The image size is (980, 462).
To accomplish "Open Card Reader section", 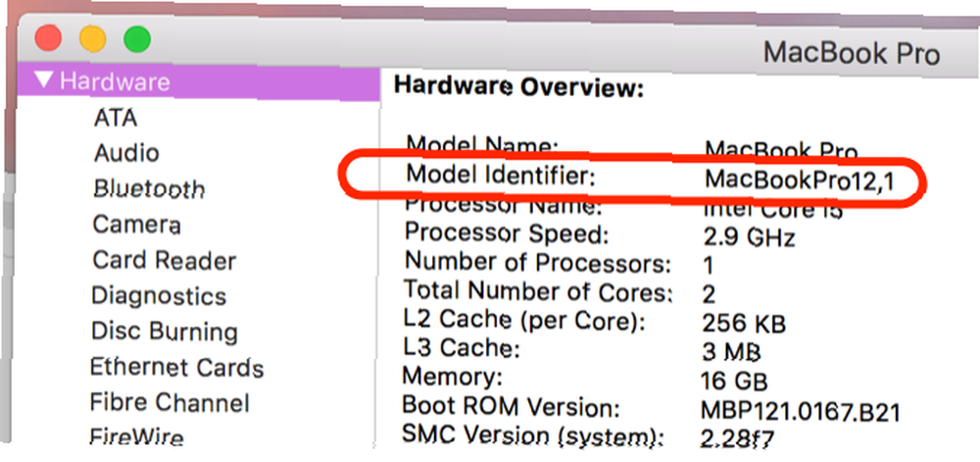I will pyautogui.click(x=164, y=261).
